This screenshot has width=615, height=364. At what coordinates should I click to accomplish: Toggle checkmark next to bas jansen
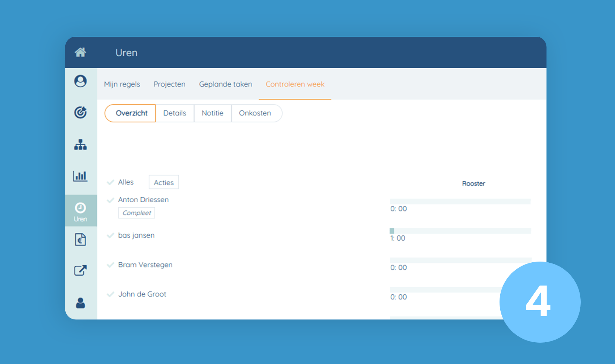tap(110, 235)
